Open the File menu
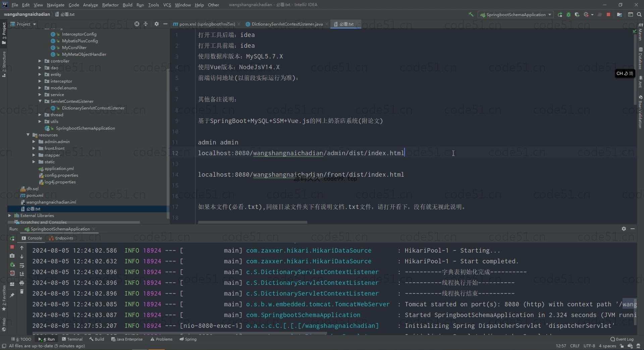This screenshot has width=644, height=350. point(15,5)
